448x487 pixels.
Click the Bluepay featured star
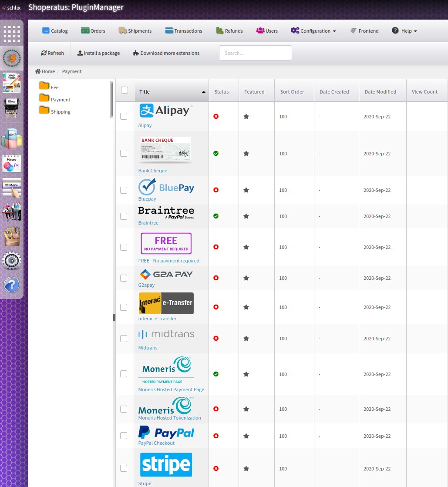(246, 190)
